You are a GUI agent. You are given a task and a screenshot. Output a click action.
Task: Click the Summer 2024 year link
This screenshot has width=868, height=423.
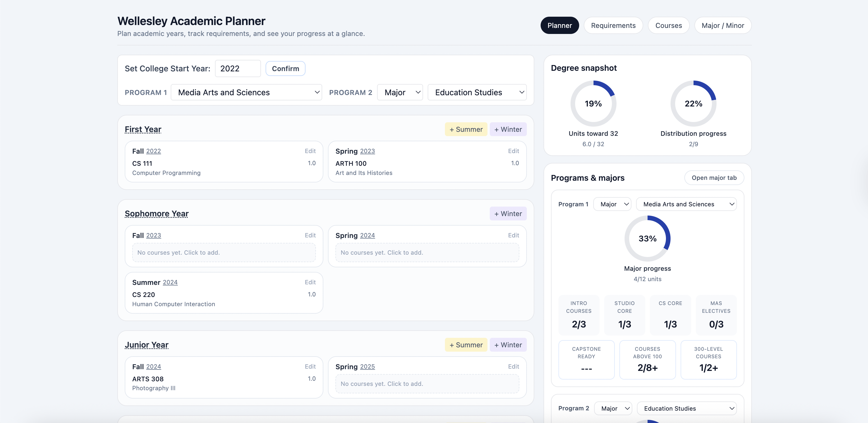point(170,282)
